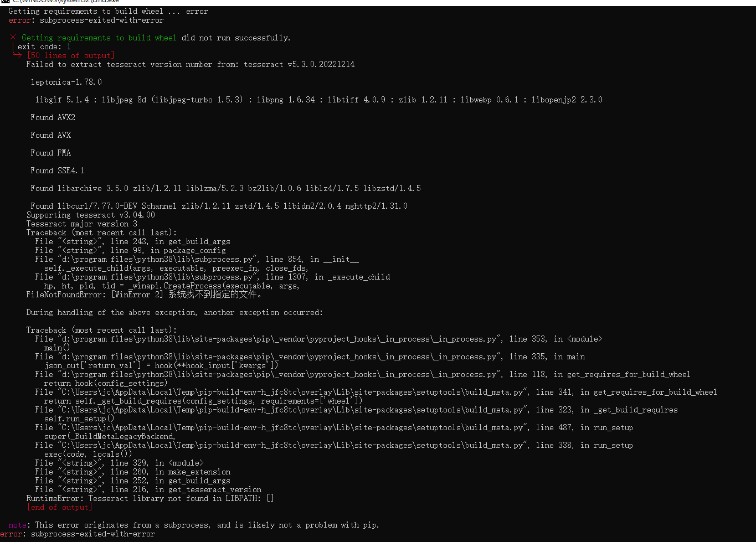756x542 pixels.
Task: Select the "super(_BuildMetaLegacyBackend," code line
Action: pos(110,436)
